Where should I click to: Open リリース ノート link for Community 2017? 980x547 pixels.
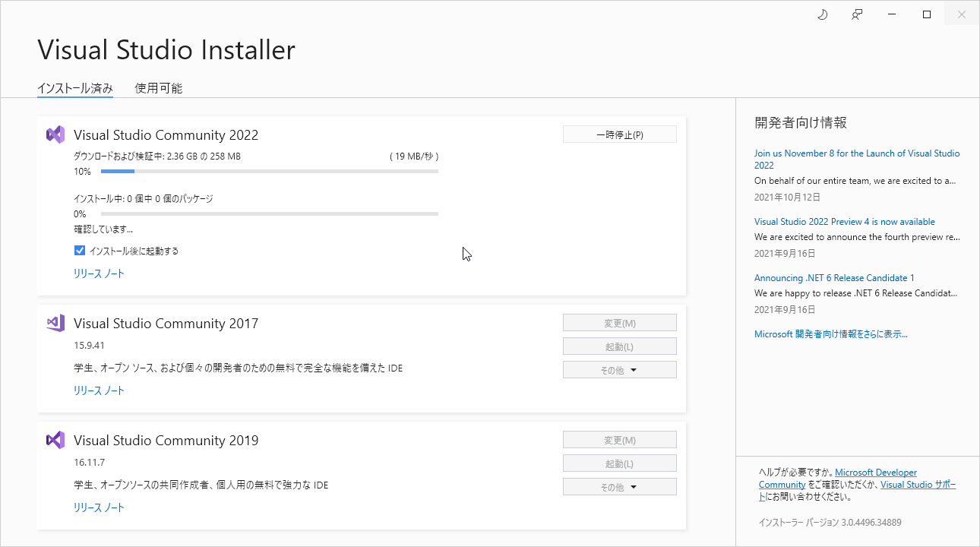(x=99, y=390)
